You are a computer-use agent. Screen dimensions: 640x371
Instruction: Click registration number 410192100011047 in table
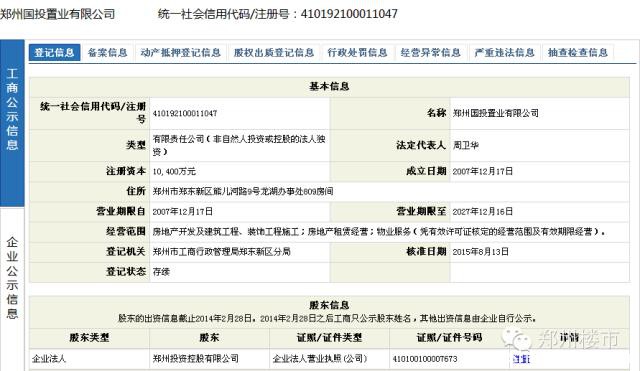pyautogui.click(x=185, y=113)
